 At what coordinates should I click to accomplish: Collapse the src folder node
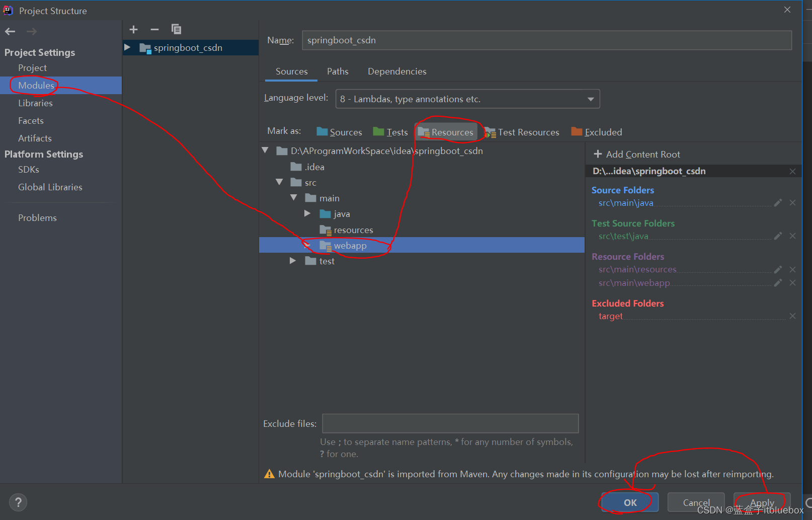click(279, 182)
